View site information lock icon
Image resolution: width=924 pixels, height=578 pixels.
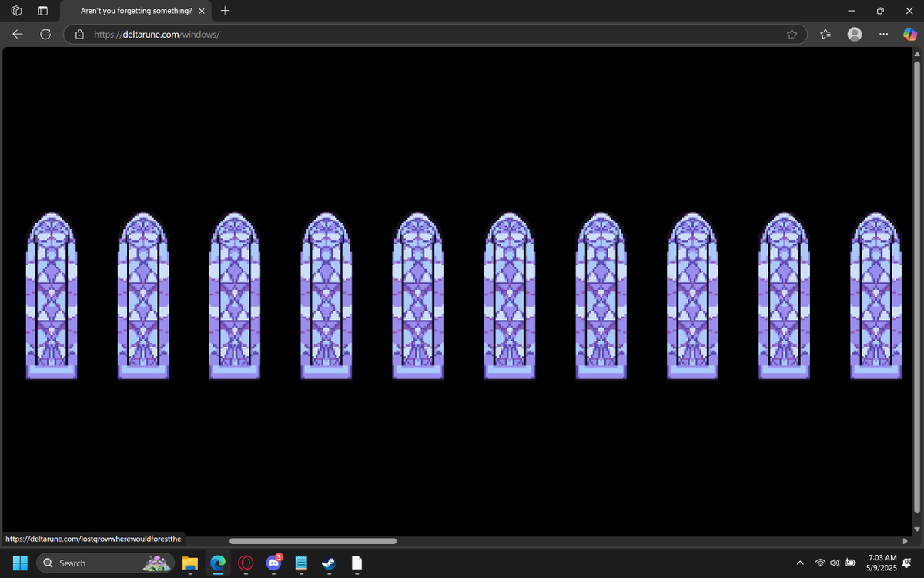pos(79,34)
